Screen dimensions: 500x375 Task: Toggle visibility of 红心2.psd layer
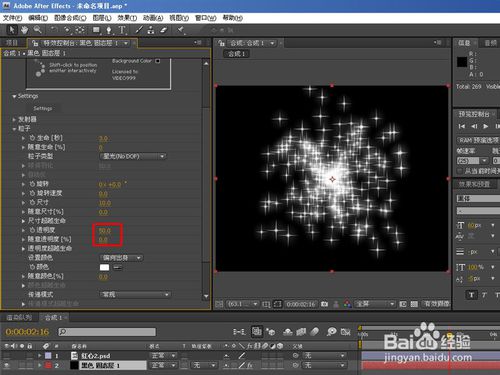(6, 356)
